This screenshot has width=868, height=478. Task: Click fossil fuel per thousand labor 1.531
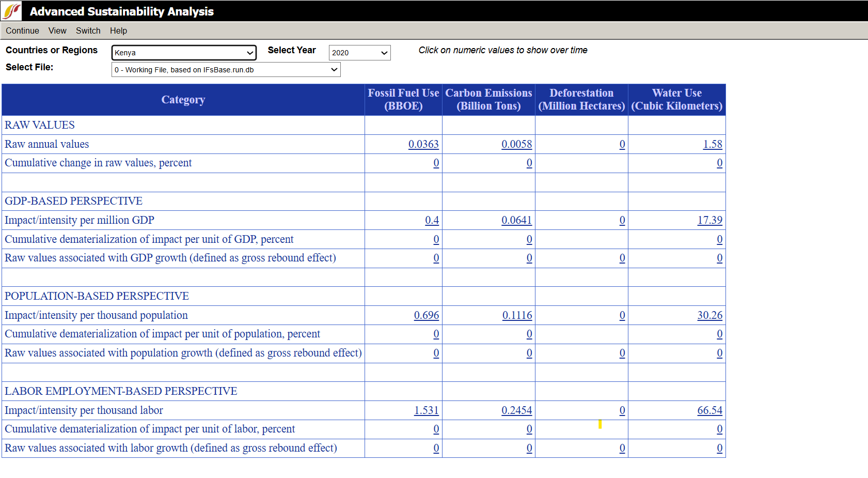[x=426, y=410]
